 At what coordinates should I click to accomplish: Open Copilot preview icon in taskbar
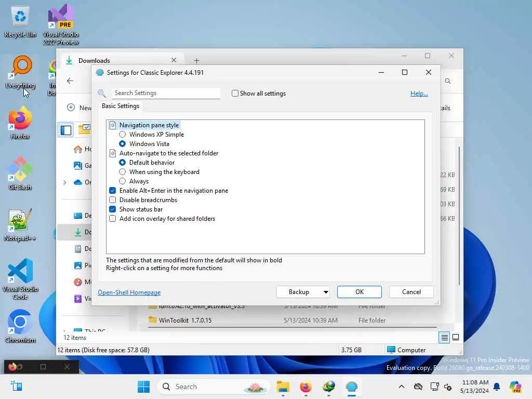point(515,387)
